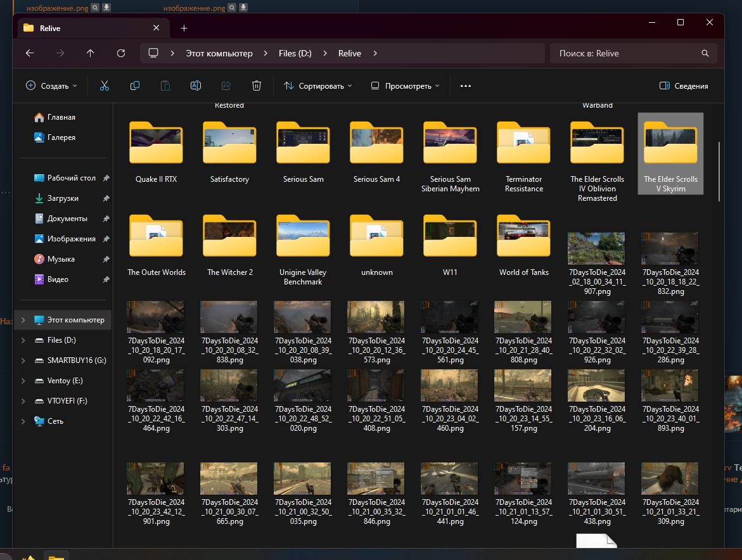Screen dimensions: 742x560
Task: Click the Copy icon in toolbar
Action: [x=135, y=86]
